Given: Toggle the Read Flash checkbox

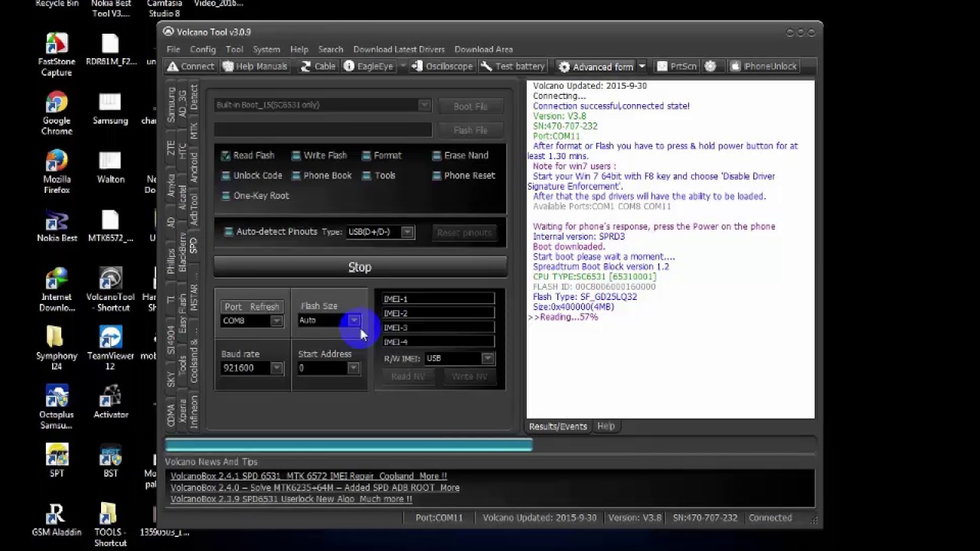Looking at the screenshot, I should [226, 155].
